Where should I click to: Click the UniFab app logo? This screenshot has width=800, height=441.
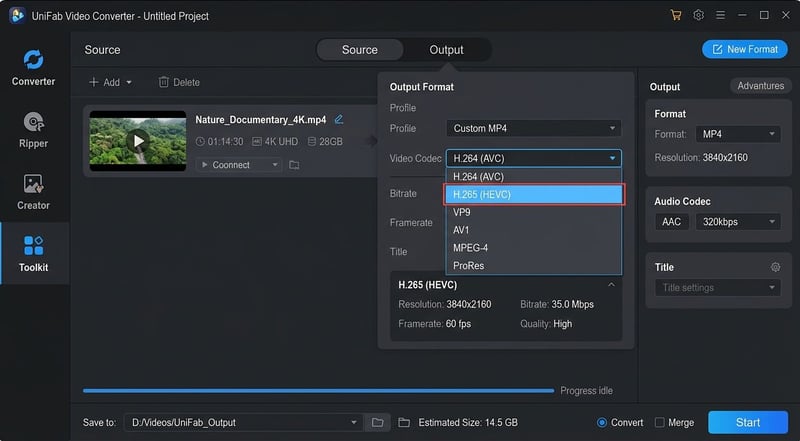pyautogui.click(x=17, y=15)
